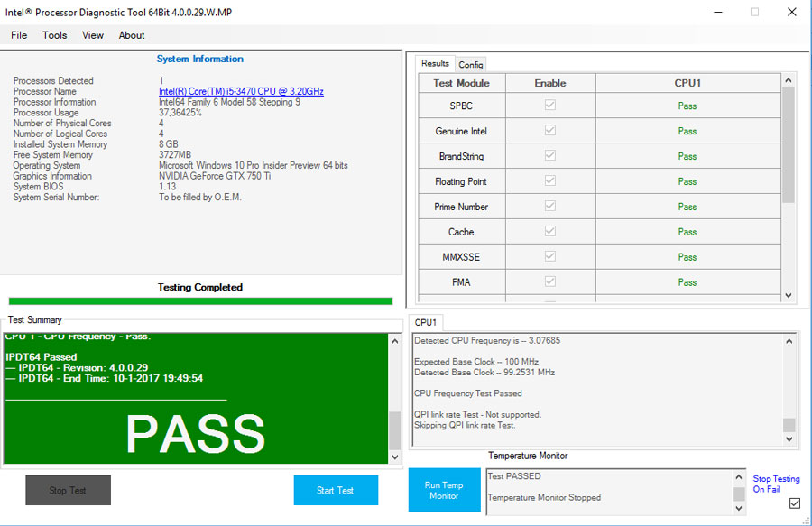Click the 'Test PASSED' temperature monitor line

[x=514, y=476]
